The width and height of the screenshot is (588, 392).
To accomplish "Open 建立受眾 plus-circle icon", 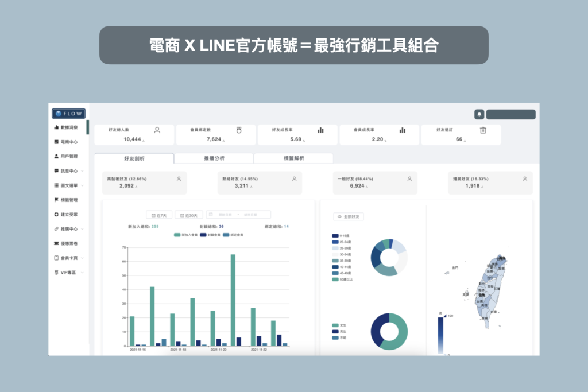I will [x=56, y=214].
